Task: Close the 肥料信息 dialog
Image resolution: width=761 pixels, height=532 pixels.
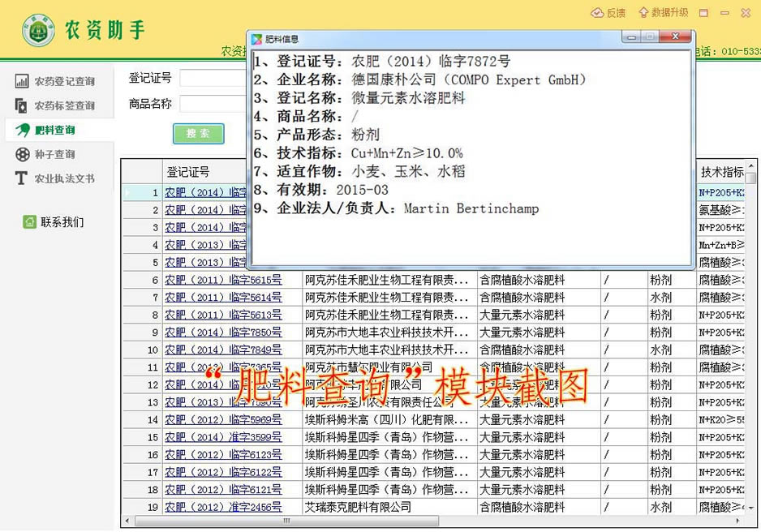Action: 675,36
